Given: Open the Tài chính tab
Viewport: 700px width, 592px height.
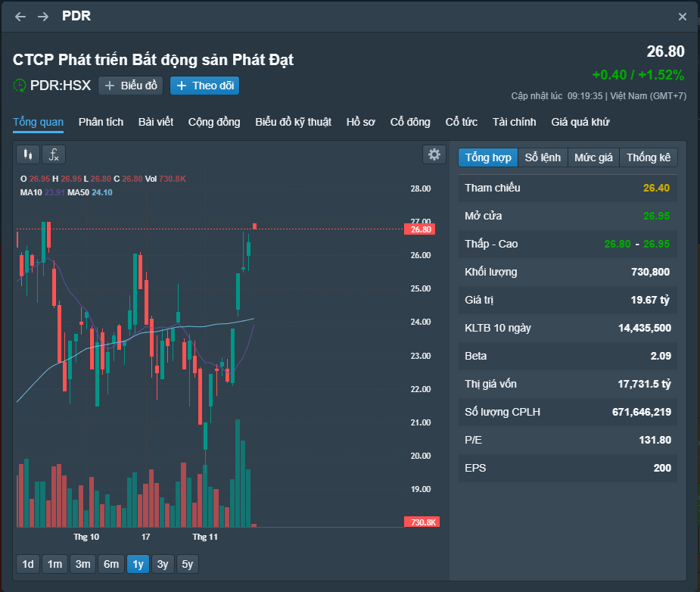Looking at the screenshot, I should click(x=515, y=122).
